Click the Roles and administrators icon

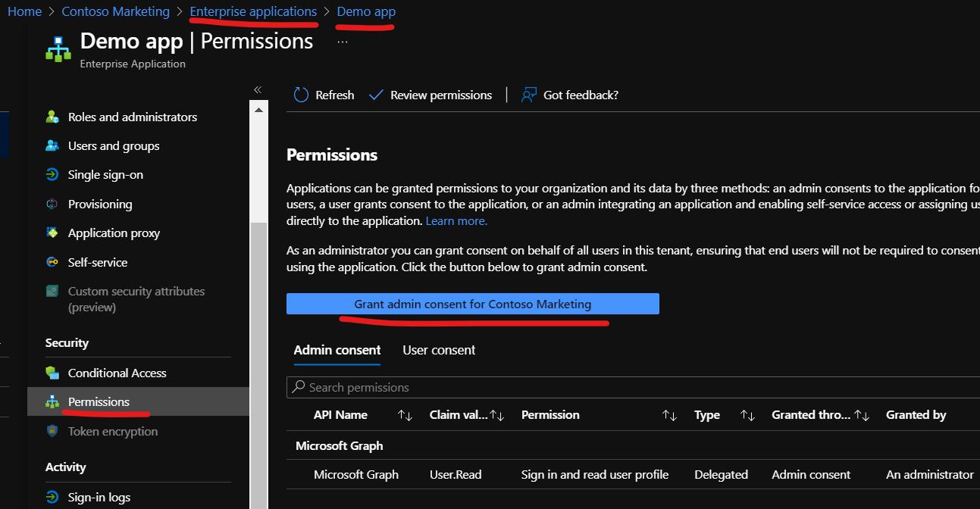tap(52, 117)
